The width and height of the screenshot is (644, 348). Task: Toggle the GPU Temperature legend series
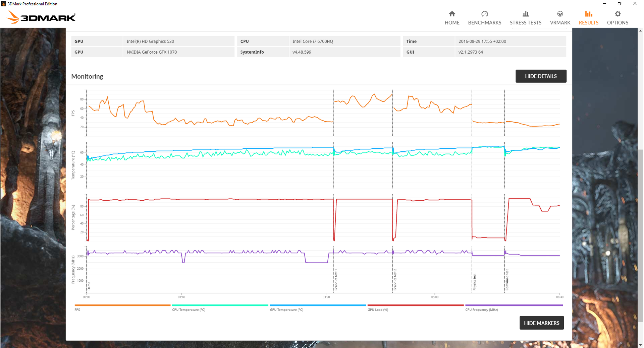286,310
